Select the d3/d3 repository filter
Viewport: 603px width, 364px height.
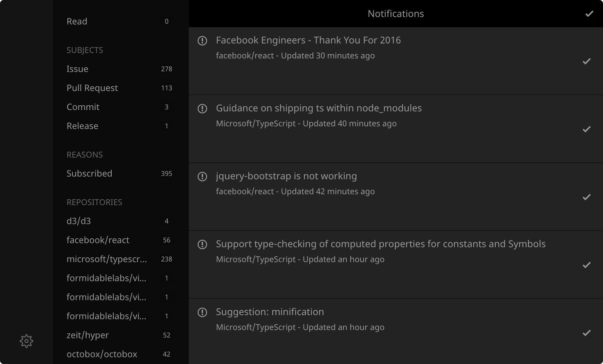pyautogui.click(x=121, y=221)
